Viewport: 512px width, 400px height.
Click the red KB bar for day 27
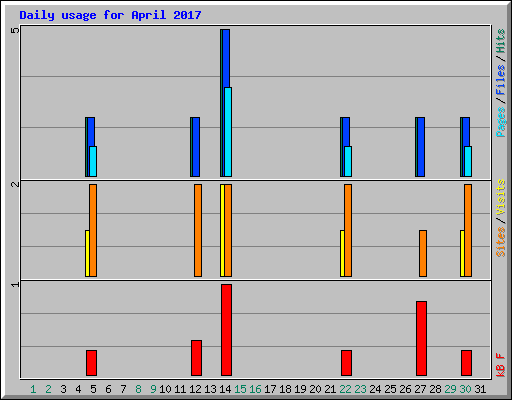click(x=421, y=338)
